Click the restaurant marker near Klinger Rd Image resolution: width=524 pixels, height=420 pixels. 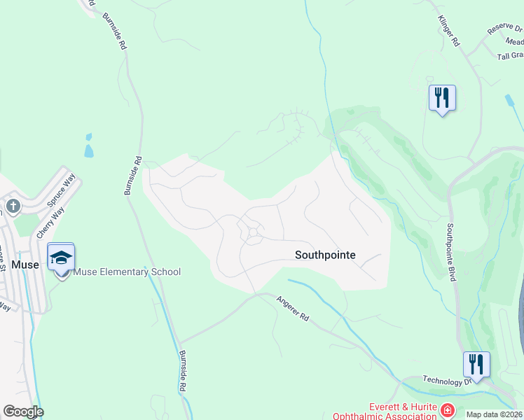tap(442, 99)
